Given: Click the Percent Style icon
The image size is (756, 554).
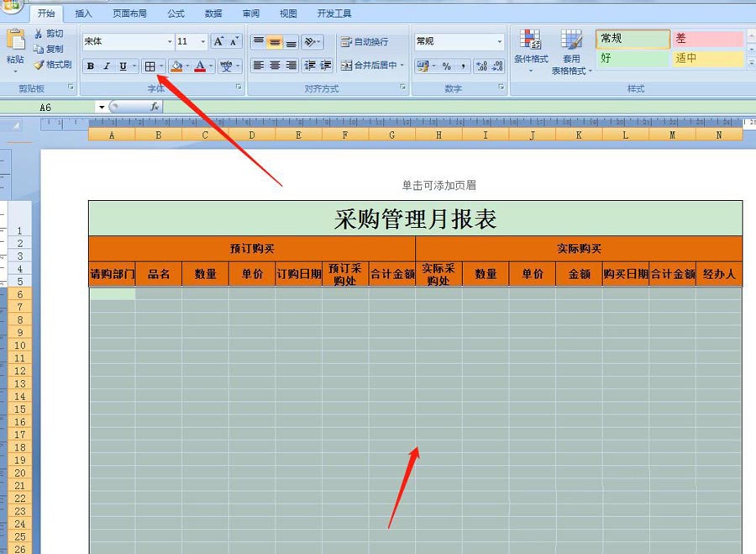Looking at the screenshot, I should pos(445,66).
